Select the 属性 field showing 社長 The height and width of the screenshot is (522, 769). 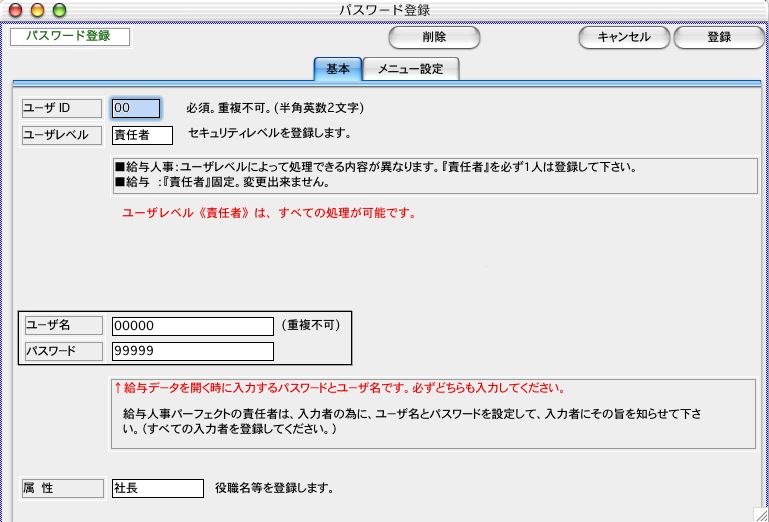(157, 489)
